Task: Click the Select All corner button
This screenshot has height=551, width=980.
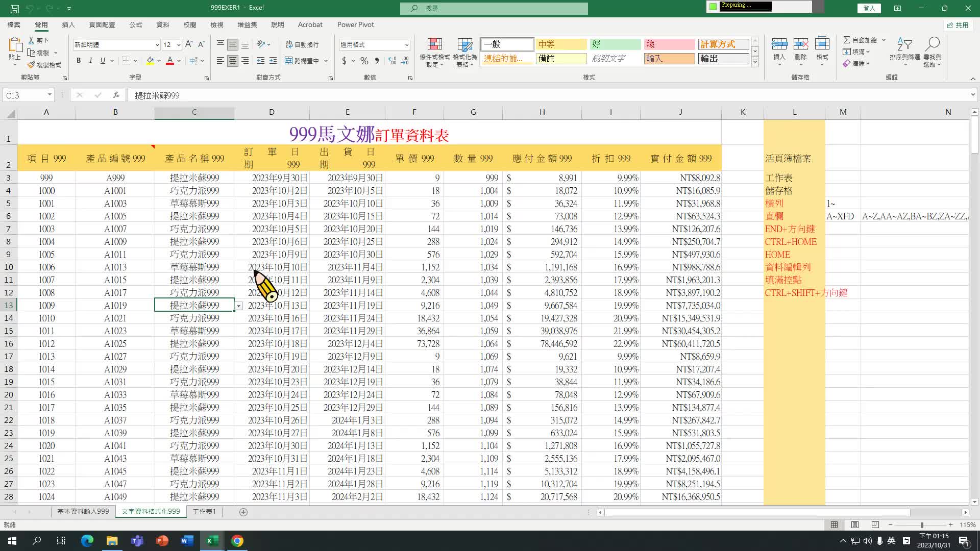Action: 10,113
